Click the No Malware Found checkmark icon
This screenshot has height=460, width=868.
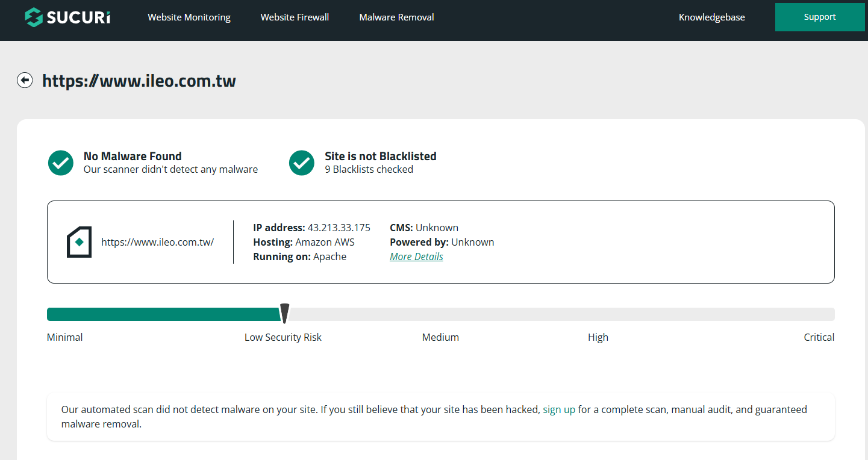point(60,163)
